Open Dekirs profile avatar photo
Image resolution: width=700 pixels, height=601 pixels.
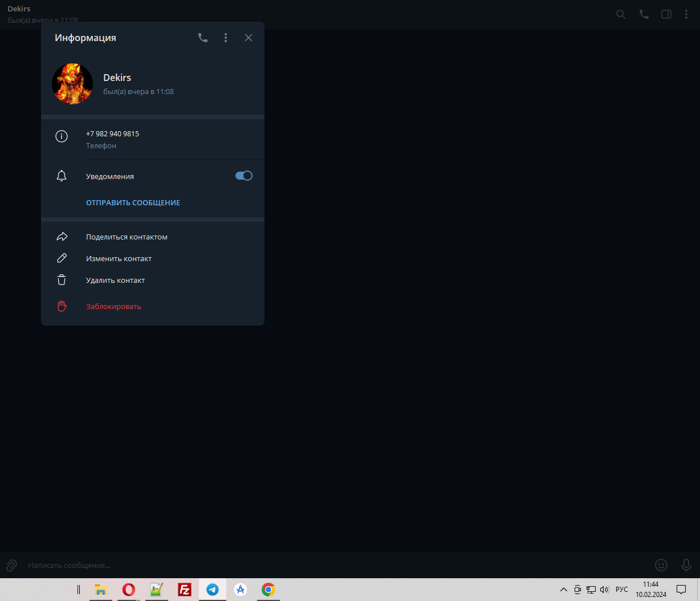coord(72,84)
